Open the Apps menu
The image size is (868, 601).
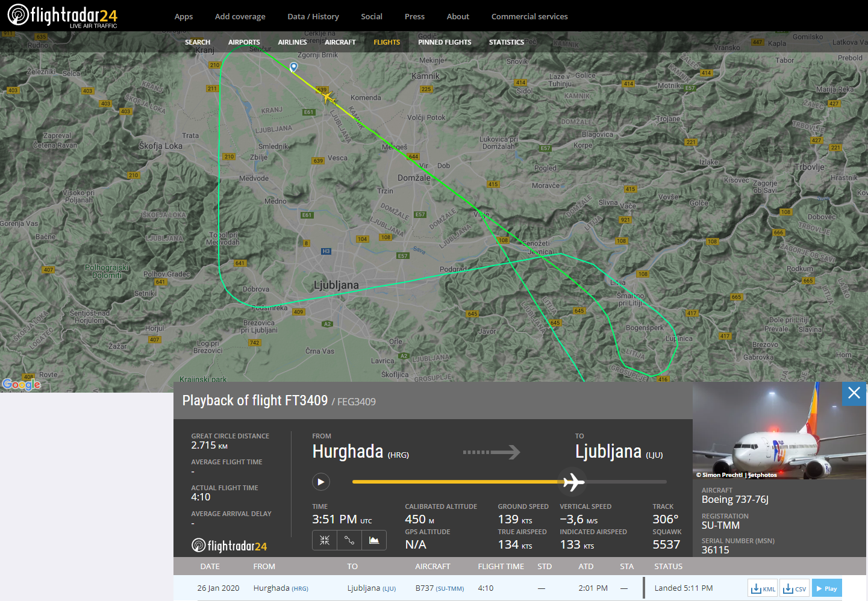click(184, 16)
